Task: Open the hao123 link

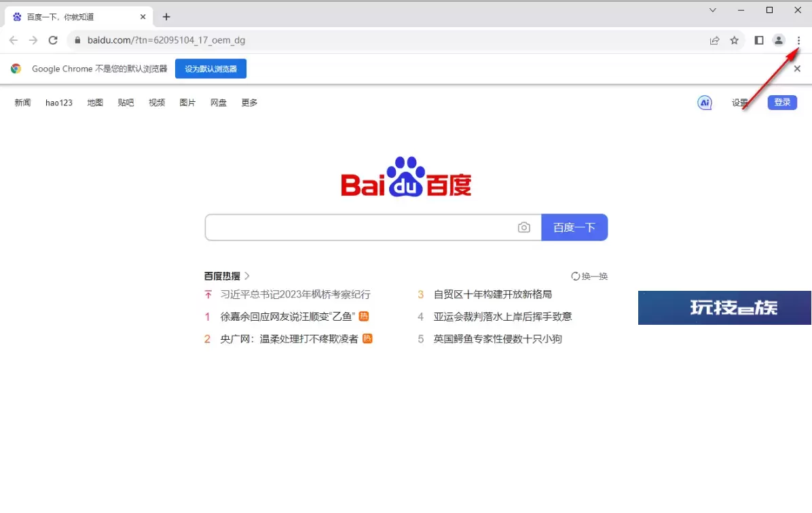Action: tap(59, 103)
